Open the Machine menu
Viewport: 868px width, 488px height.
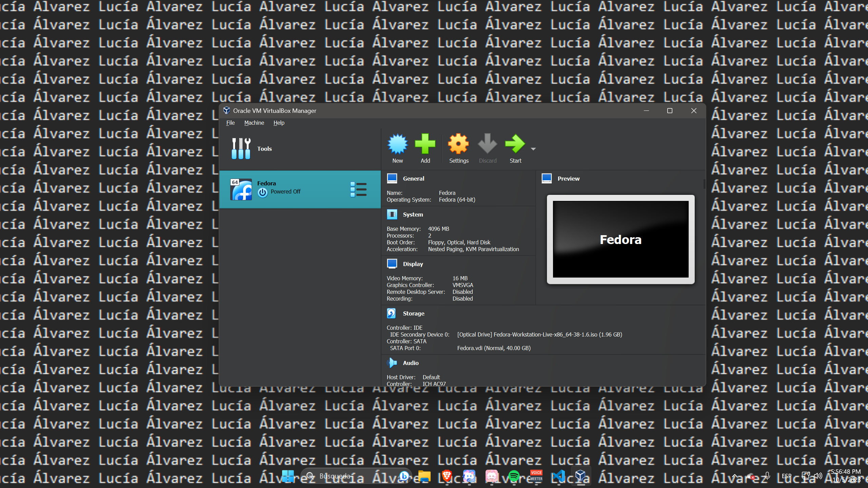click(254, 123)
